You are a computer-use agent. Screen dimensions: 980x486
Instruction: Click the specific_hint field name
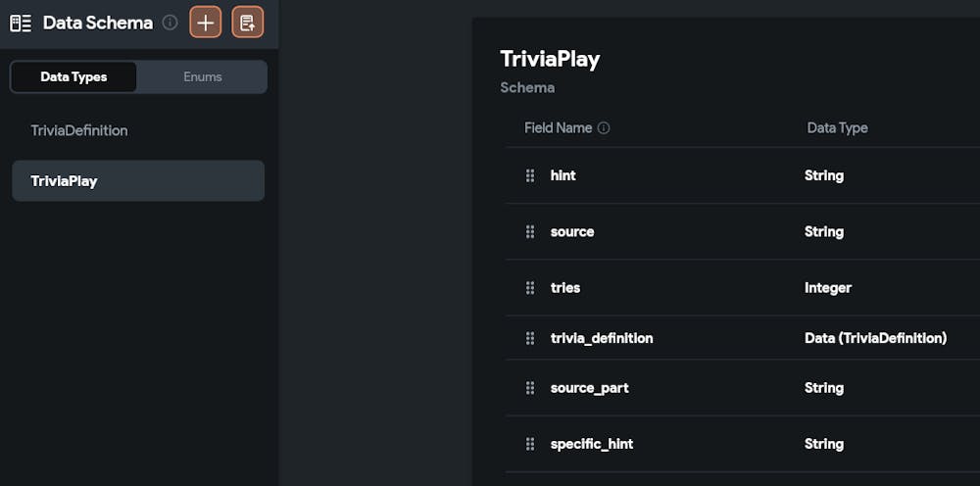pos(592,444)
